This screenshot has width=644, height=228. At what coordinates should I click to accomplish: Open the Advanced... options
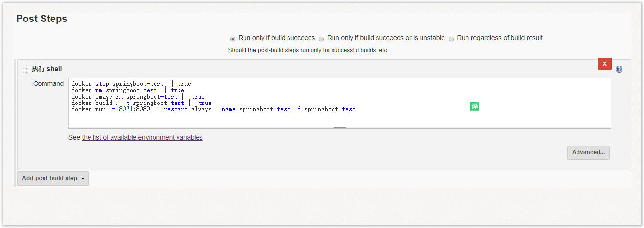(x=588, y=152)
